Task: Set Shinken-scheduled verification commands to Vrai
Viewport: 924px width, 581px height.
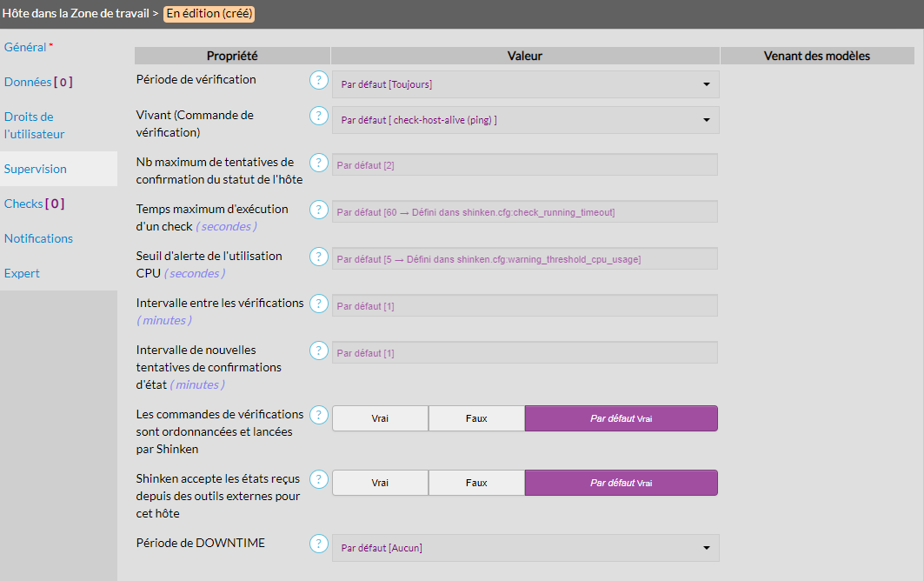Action: 380,418
